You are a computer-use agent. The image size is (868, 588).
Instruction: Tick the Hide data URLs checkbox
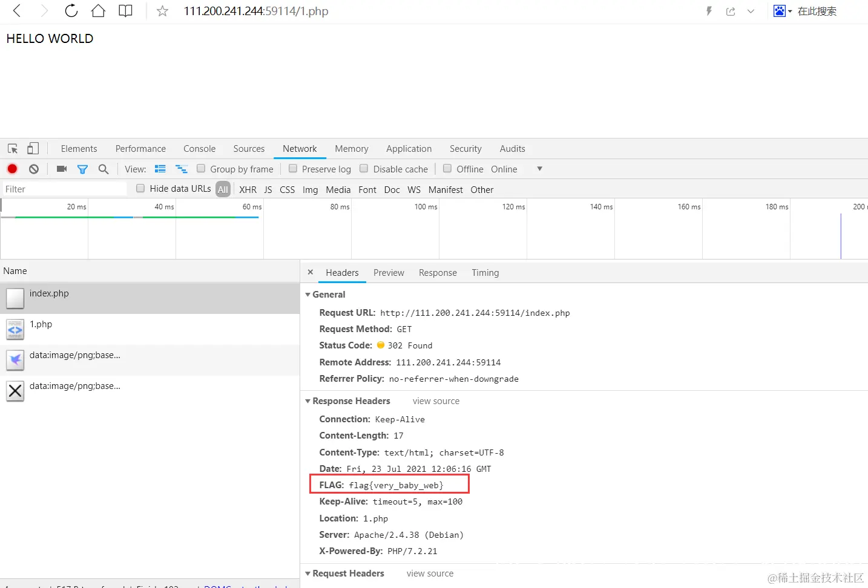pos(140,189)
